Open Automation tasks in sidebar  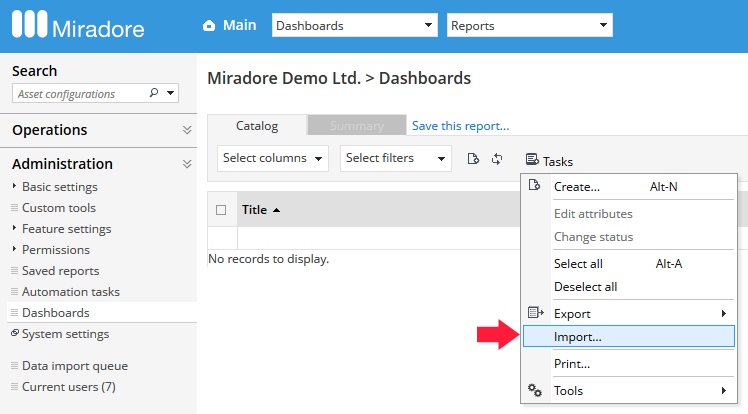pyautogui.click(x=71, y=291)
